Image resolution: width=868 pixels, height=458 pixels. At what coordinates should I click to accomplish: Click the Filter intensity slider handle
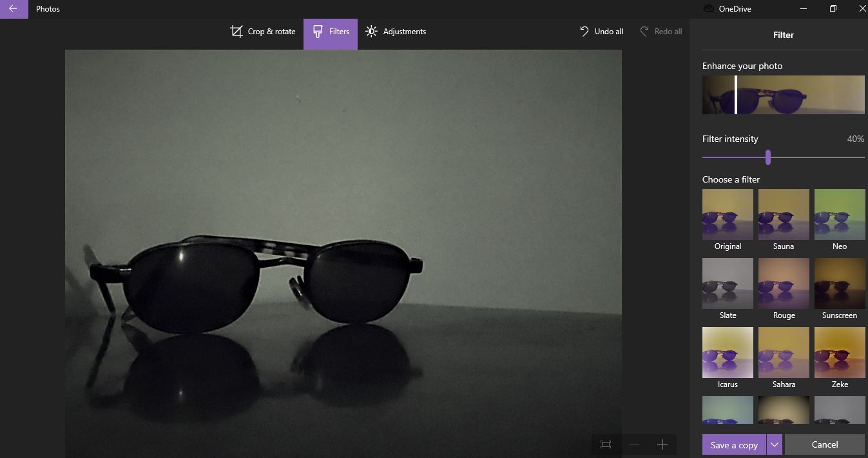pos(767,157)
